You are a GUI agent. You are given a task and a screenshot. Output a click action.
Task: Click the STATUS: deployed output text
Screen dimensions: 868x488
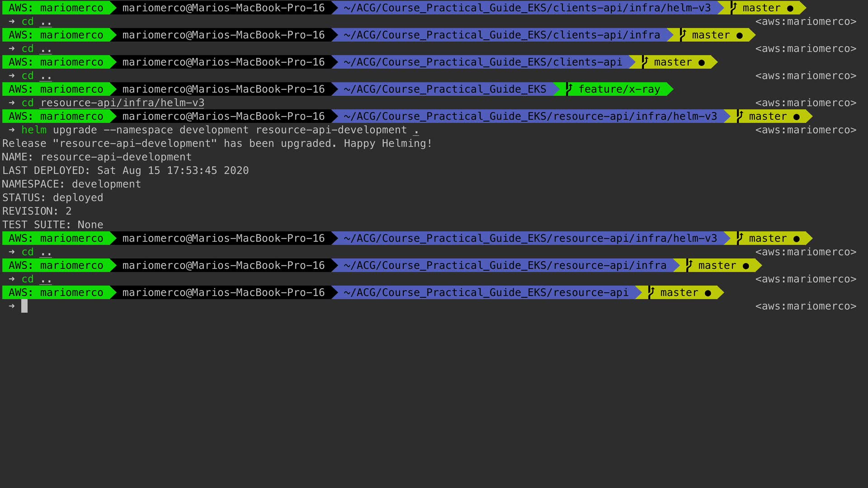click(x=52, y=197)
